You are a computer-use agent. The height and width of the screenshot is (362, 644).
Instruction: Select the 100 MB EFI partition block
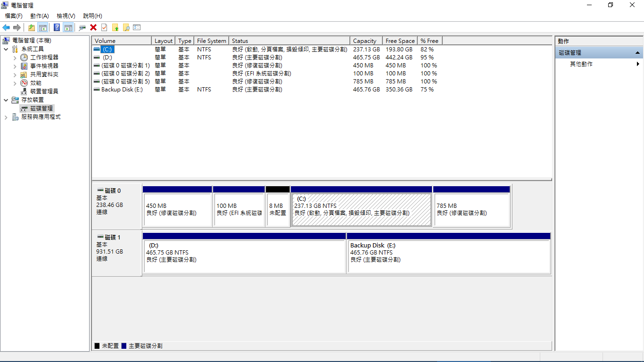[239, 206]
